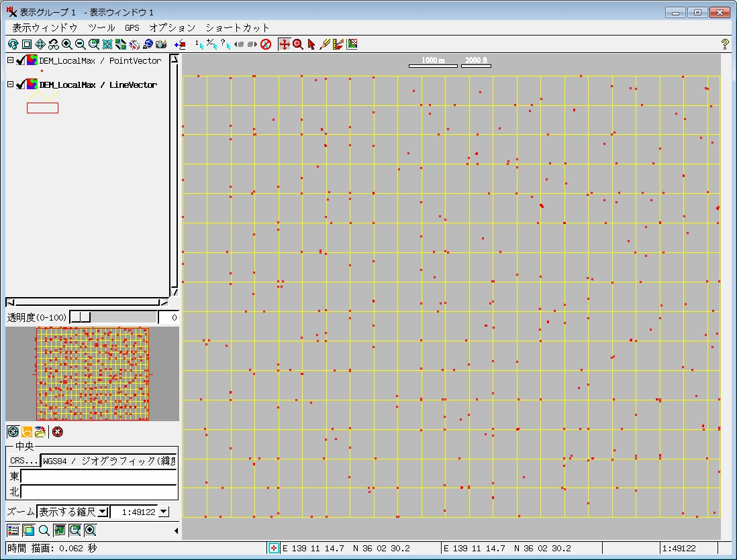This screenshot has width=737, height=560.
Task: Open the ツール menu
Action: point(101,27)
